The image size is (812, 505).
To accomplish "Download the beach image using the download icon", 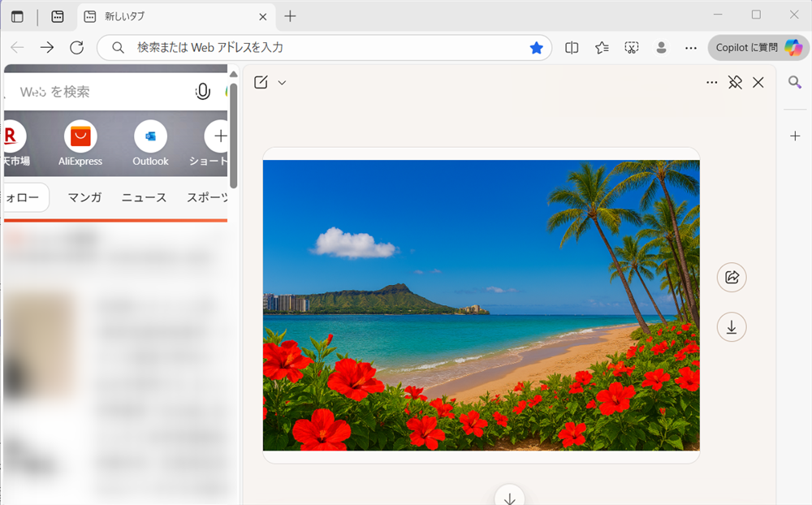I will pos(732,327).
